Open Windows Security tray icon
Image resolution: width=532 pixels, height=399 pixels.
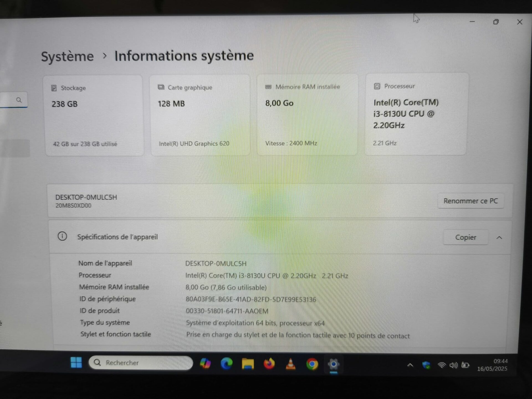click(x=426, y=365)
